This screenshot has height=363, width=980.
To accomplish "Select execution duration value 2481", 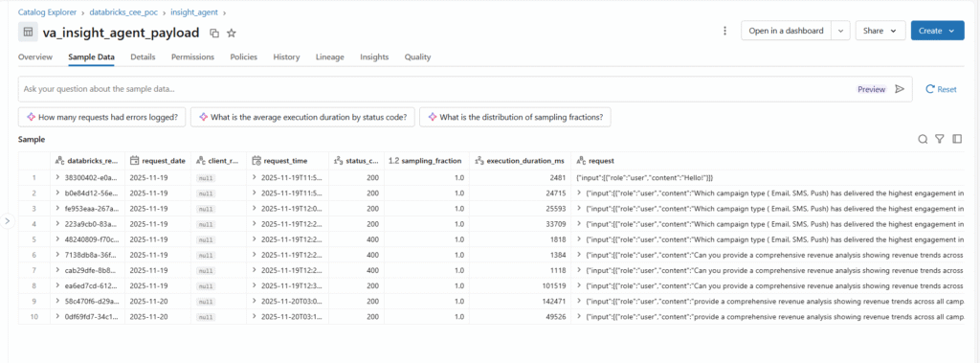I will click(x=557, y=178).
